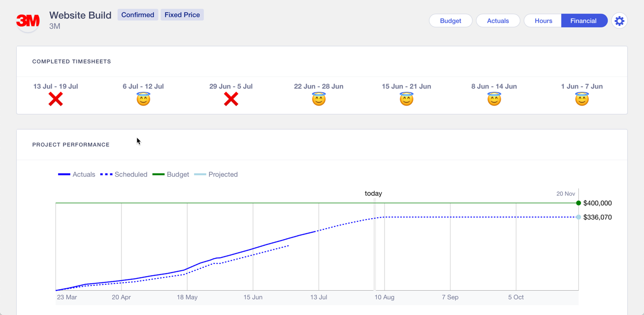Click red X for 29 Jun - 5 Jul
644x315 pixels.
(231, 99)
